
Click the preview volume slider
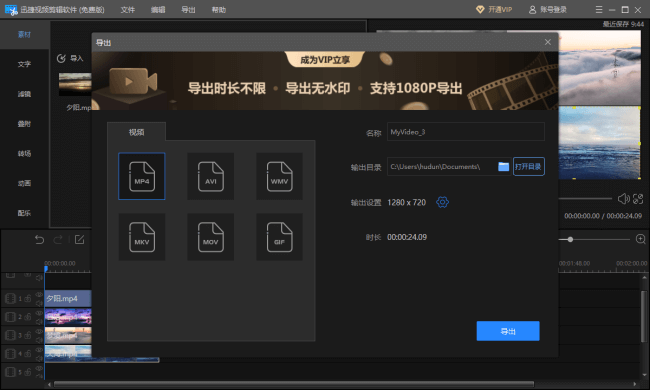(585, 199)
